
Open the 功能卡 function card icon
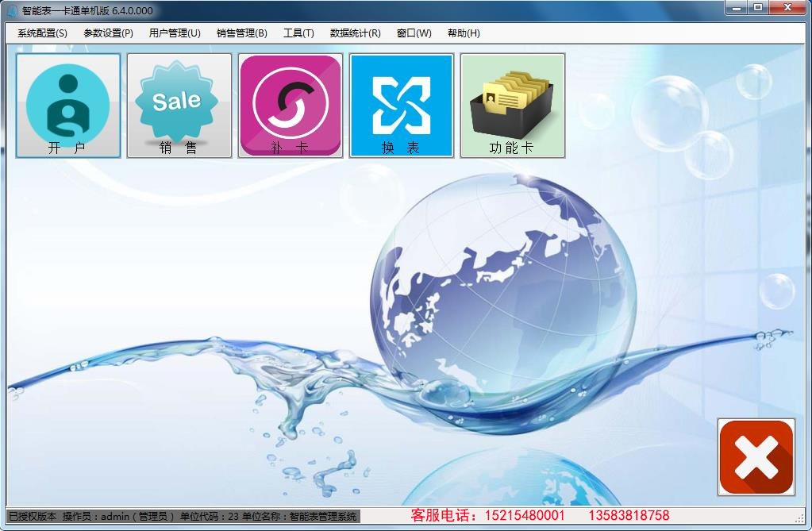tap(513, 106)
